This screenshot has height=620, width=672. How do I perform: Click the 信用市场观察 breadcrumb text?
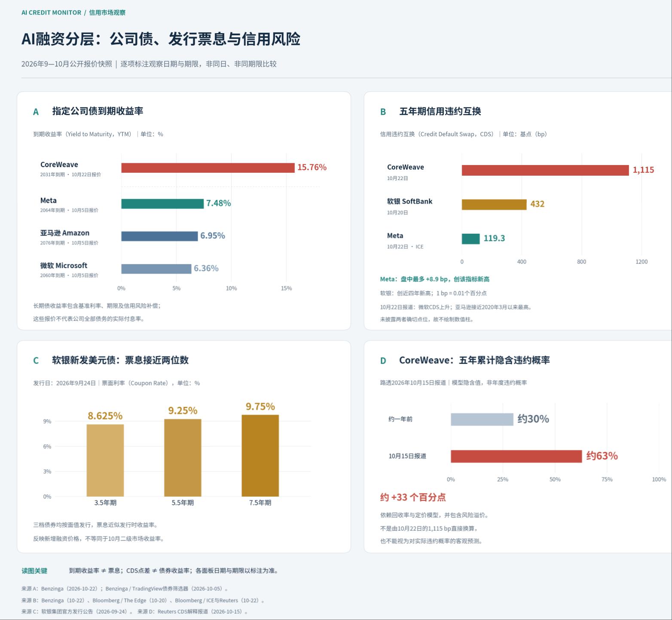[107, 12]
